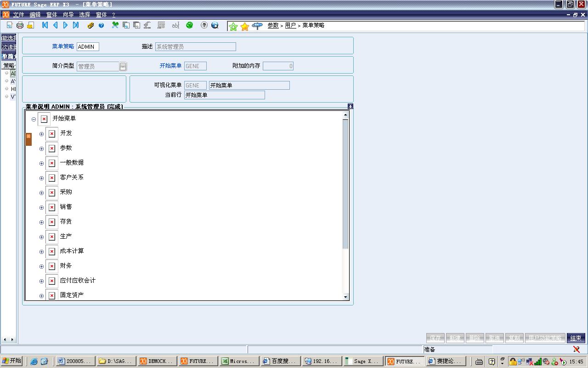The height and width of the screenshot is (368, 588).
Task: Expand the 参数 tree node
Action: [41, 149]
